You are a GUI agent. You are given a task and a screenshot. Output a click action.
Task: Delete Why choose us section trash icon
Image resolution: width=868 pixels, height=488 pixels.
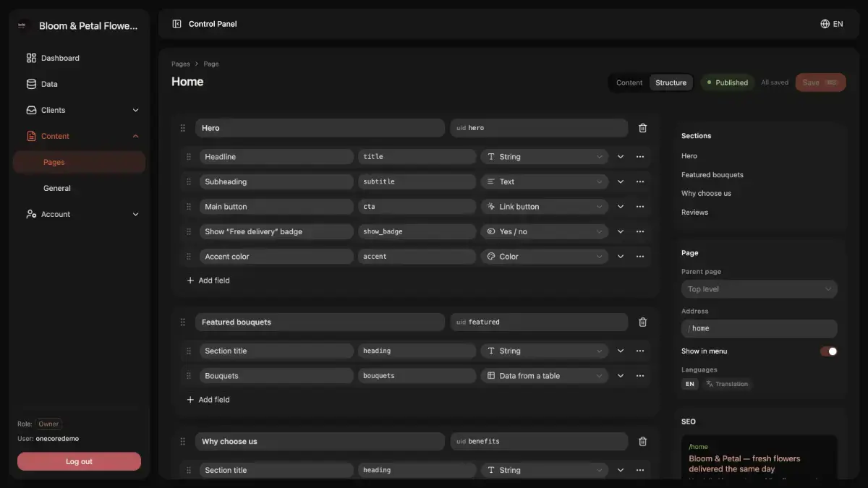point(642,442)
